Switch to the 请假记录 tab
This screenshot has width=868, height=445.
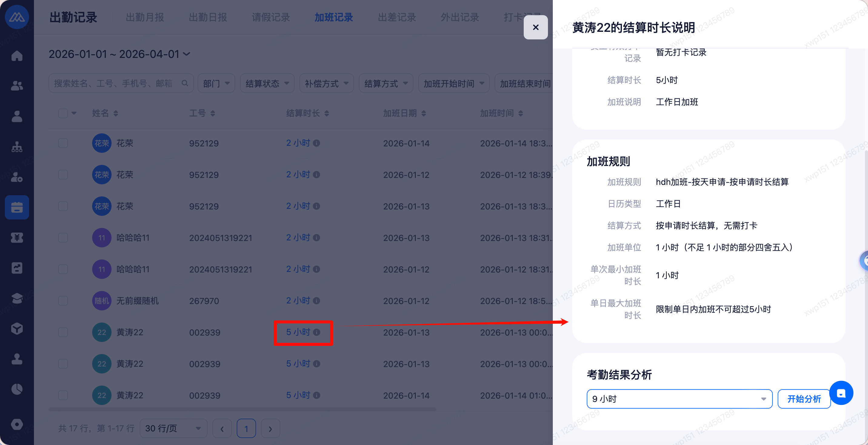pyautogui.click(x=271, y=17)
